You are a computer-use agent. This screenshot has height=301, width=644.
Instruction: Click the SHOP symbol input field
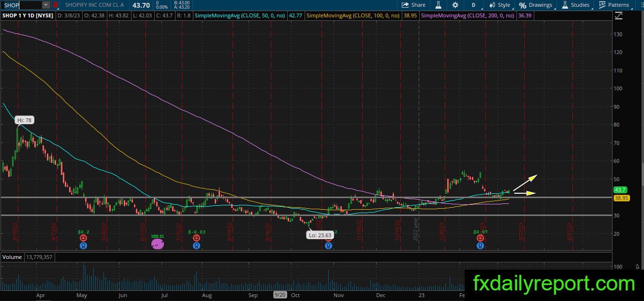coord(21,5)
